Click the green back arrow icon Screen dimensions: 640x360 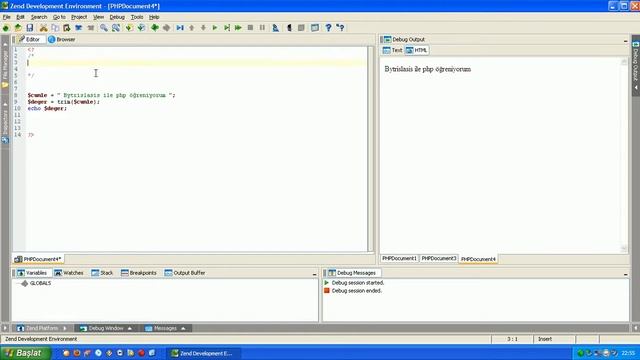point(155,28)
